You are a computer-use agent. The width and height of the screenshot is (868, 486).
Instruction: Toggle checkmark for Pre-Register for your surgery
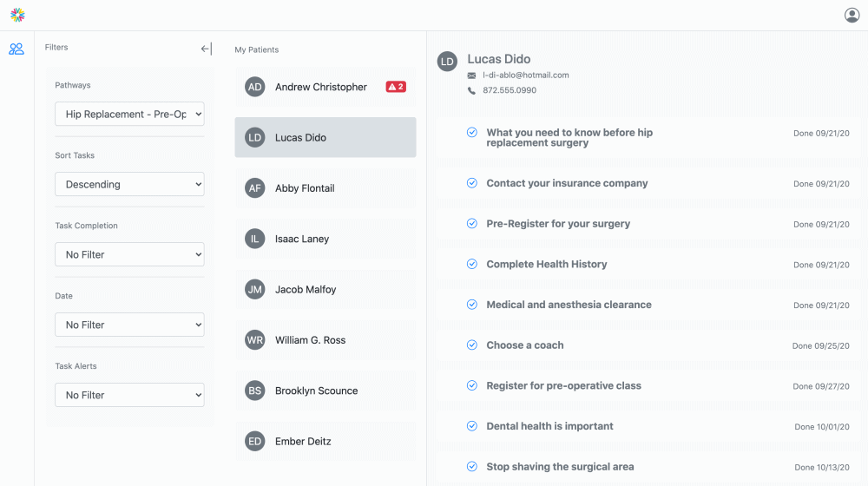pyautogui.click(x=471, y=224)
